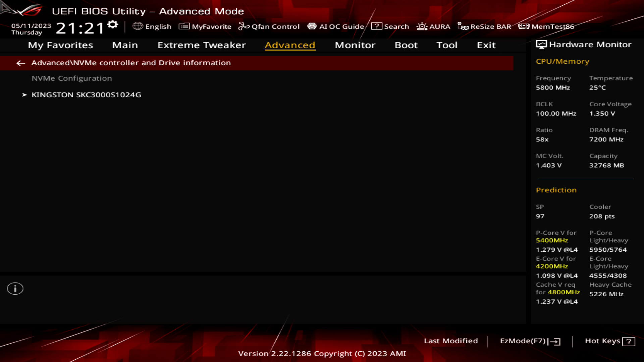Select Extreme Tweaker tab
This screenshot has height=362, width=644.
tap(201, 45)
